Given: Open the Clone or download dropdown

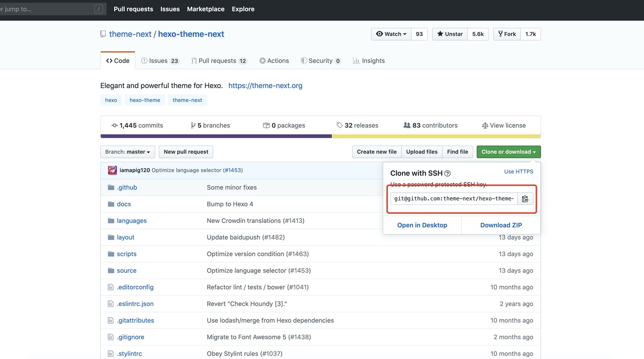Looking at the screenshot, I should 508,151.
